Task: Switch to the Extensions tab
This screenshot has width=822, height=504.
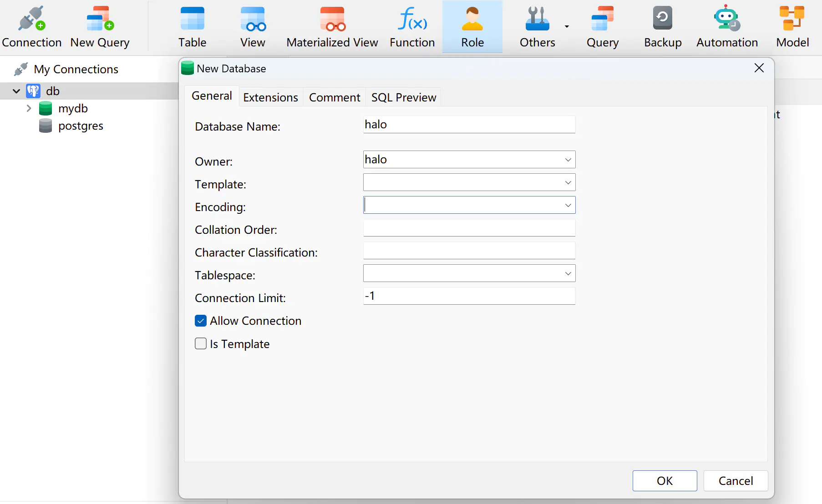Action: (x=270, y=97)
